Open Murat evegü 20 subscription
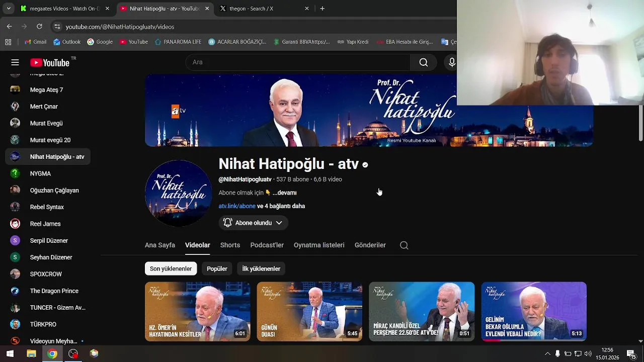Image resolution: width=644 pixels, height=362 pixels. tap(48, 140)
